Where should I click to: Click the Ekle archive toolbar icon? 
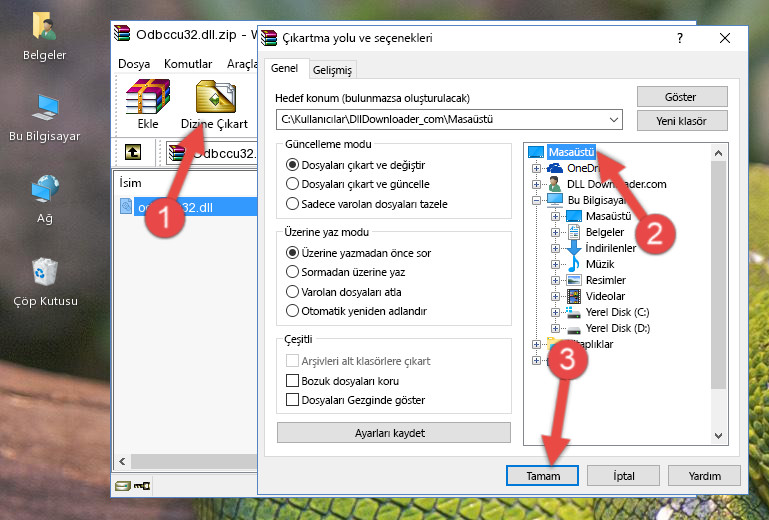click(148, 97)
